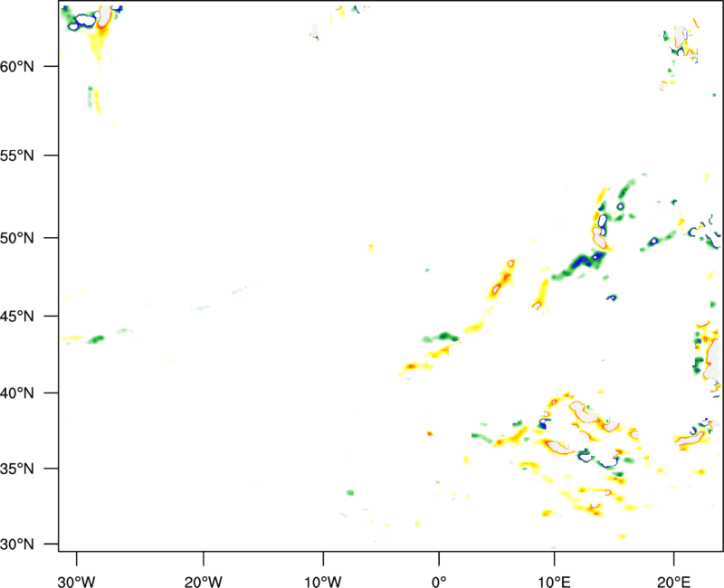The height and width of the screenshot is (588, 724).
Task: Click the 20°E longitude label
Action: 673,582
